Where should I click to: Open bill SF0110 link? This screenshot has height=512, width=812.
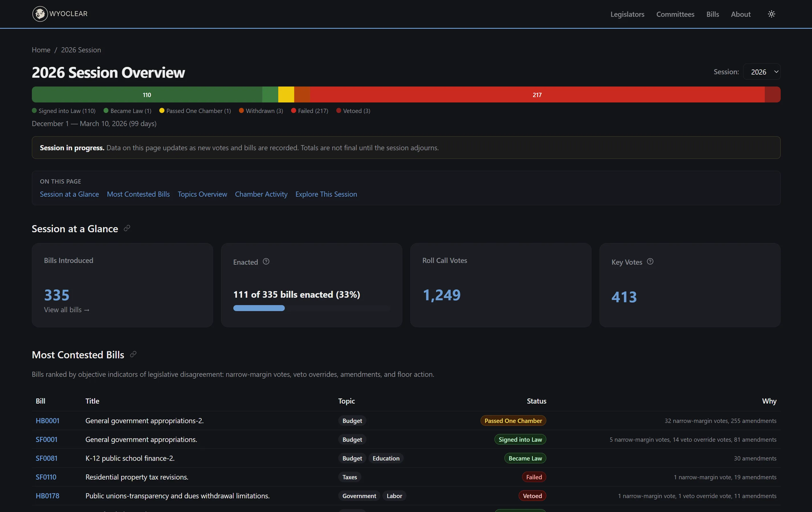(x=46, y=477)
